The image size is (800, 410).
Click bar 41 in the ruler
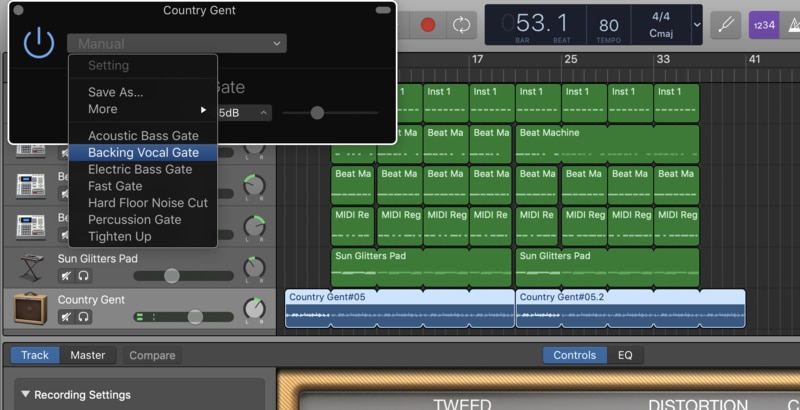pyautogui.click(x=755, y=59)
